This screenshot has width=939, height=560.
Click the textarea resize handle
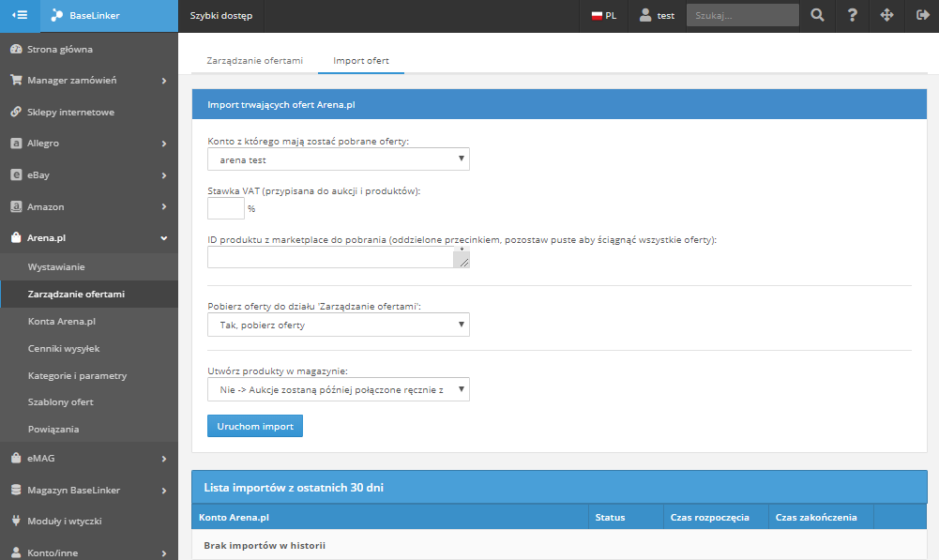click(x=464, y=263)
